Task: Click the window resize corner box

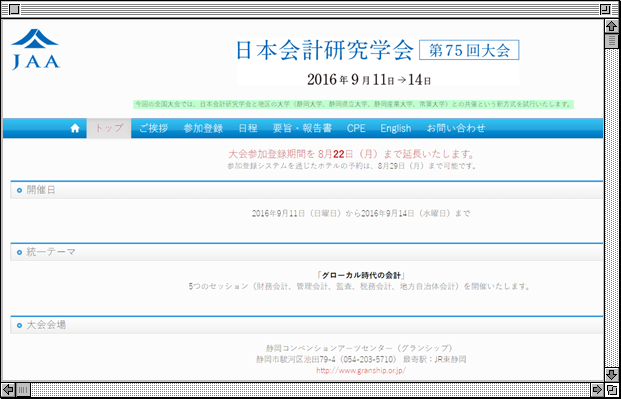Action: click(x=612, y=389)
